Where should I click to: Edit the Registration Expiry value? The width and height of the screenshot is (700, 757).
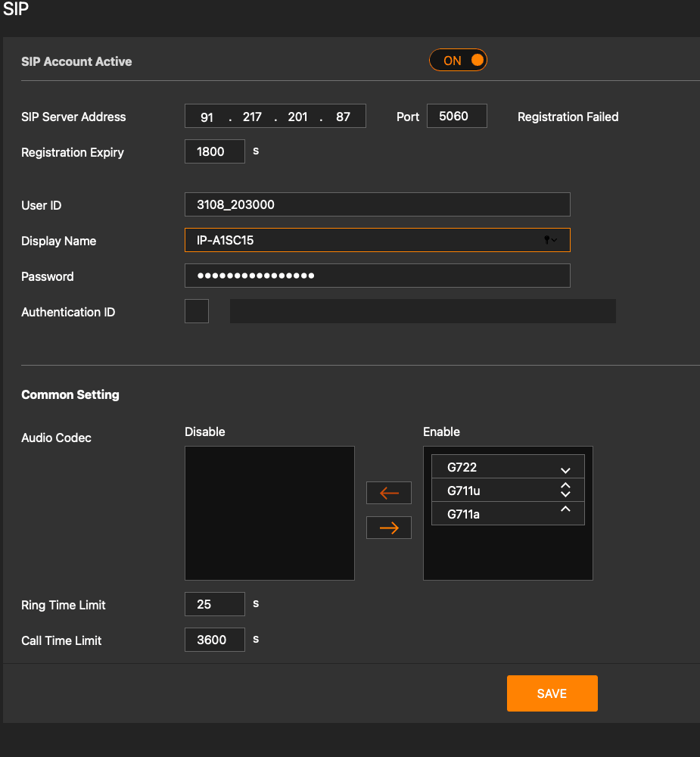coord(214,151)
